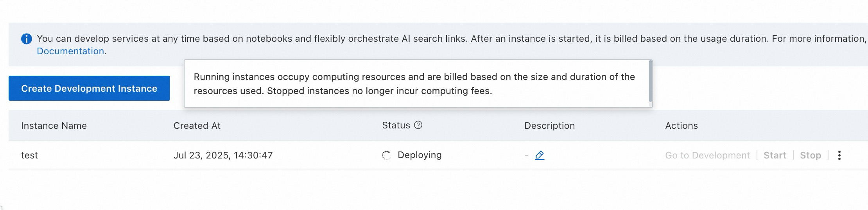Image resolution: width=868 pixels, height=210 pixels.
Task: Start the test instance
Action: (x=775, y=155)
